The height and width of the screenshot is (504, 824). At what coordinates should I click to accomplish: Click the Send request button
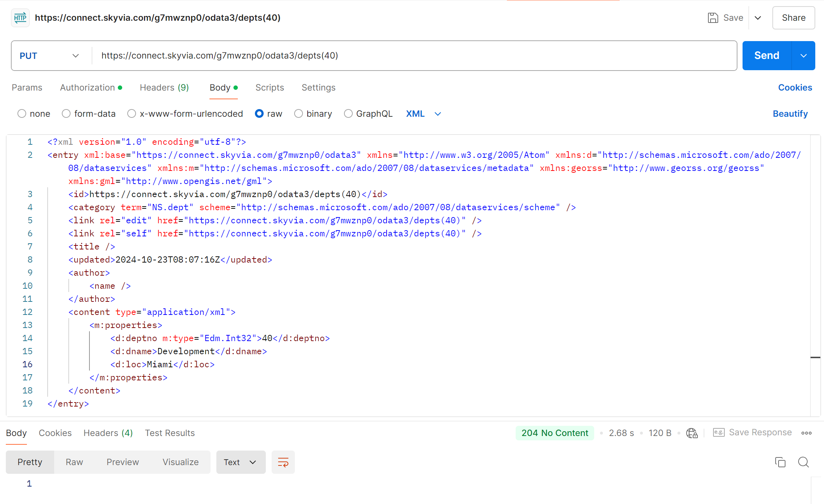click(766, 55)
